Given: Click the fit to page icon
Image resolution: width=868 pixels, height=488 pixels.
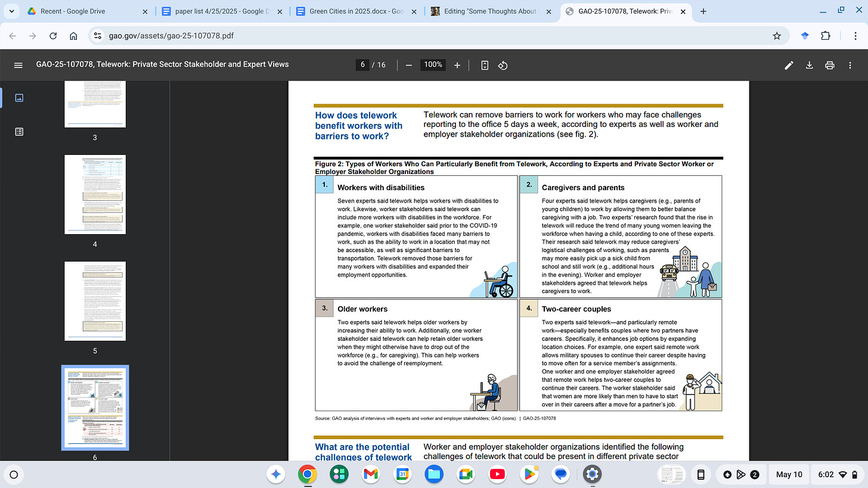Looking at the screenshot, I should click(485, 65).
